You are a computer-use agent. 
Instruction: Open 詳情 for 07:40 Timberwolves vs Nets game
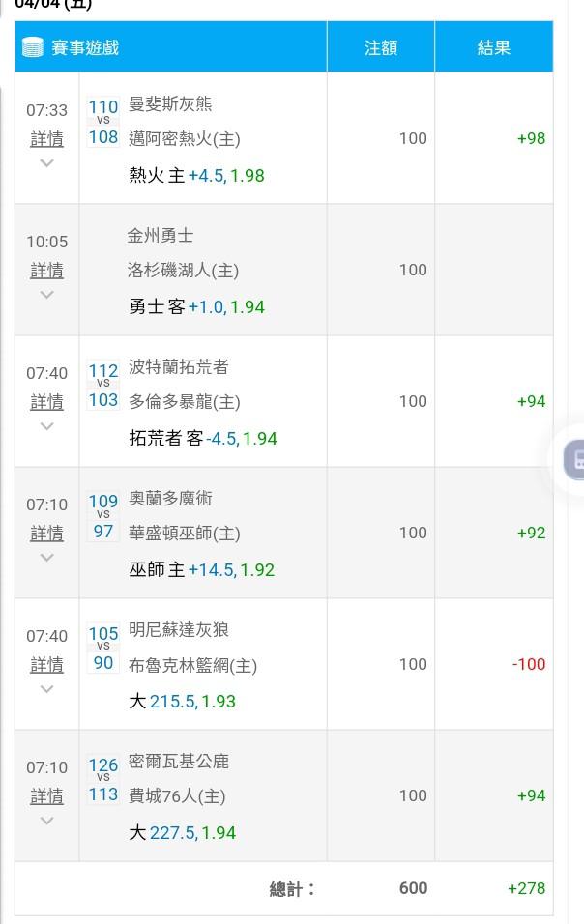tap(46, 665)
